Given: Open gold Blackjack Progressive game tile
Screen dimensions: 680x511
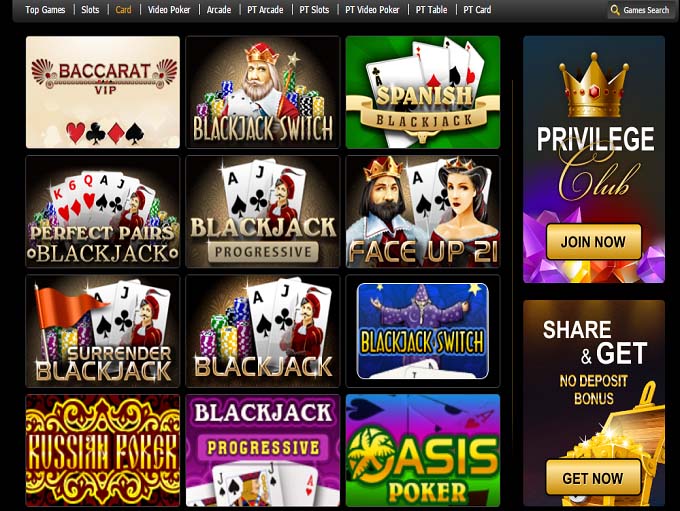Looking at the screenshot, I should click(263, 212).
